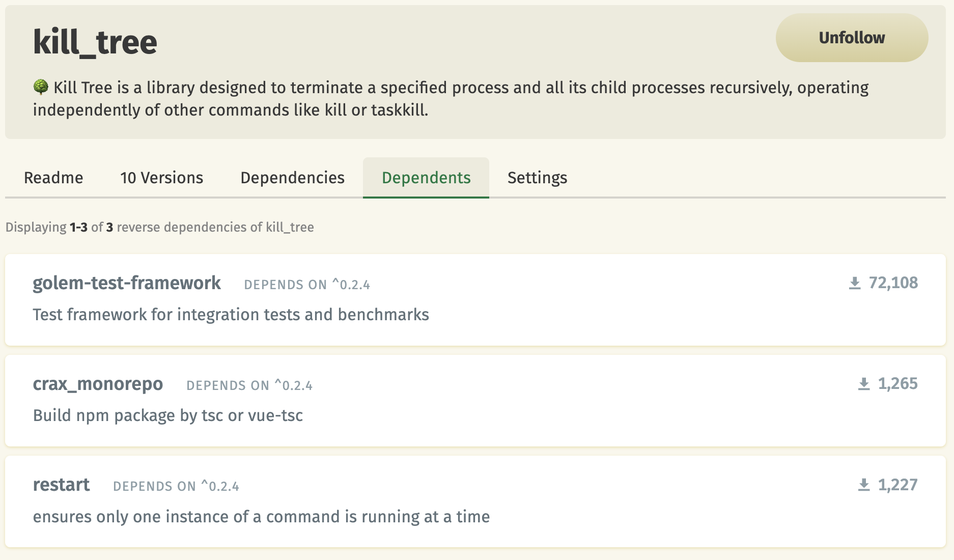Open the golem-test-framework crate link
The height and width of the screenshot is (560, 954).
pos(127,283)
